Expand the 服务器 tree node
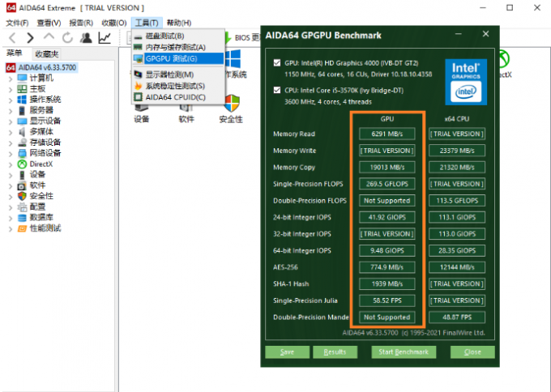 click(11, 111)
